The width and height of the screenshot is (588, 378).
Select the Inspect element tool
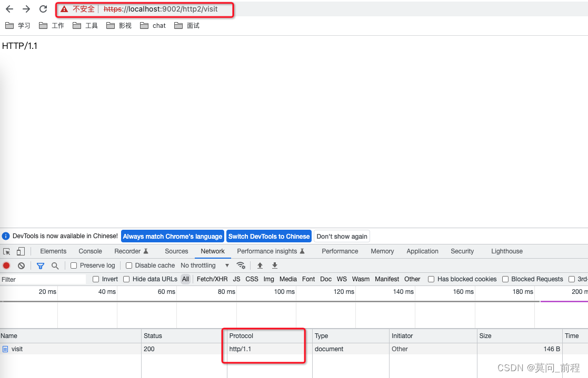click(x=7, y=251)
